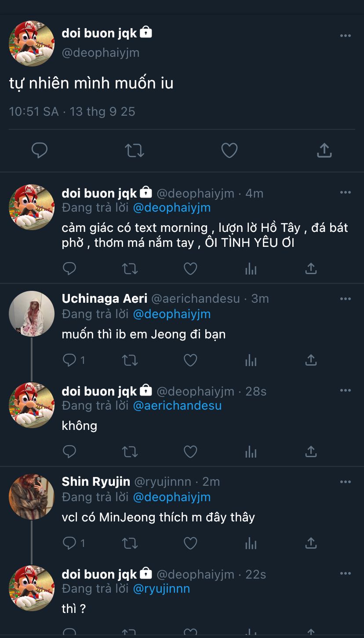Image resolution: width=364 pixels, height=638 pixels.
Task: Open the @ryujinnn mention link
Action: [161, 588]
